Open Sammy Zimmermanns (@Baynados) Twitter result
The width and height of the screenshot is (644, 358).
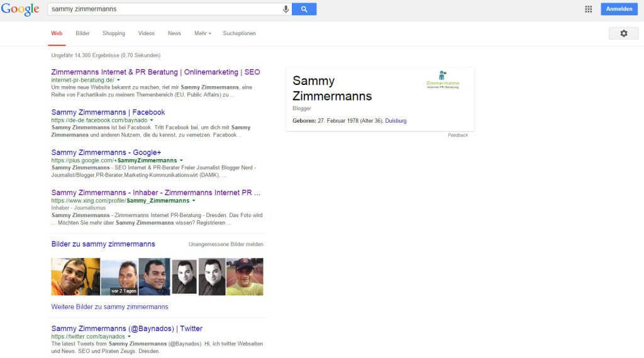[x=127, y=329]
